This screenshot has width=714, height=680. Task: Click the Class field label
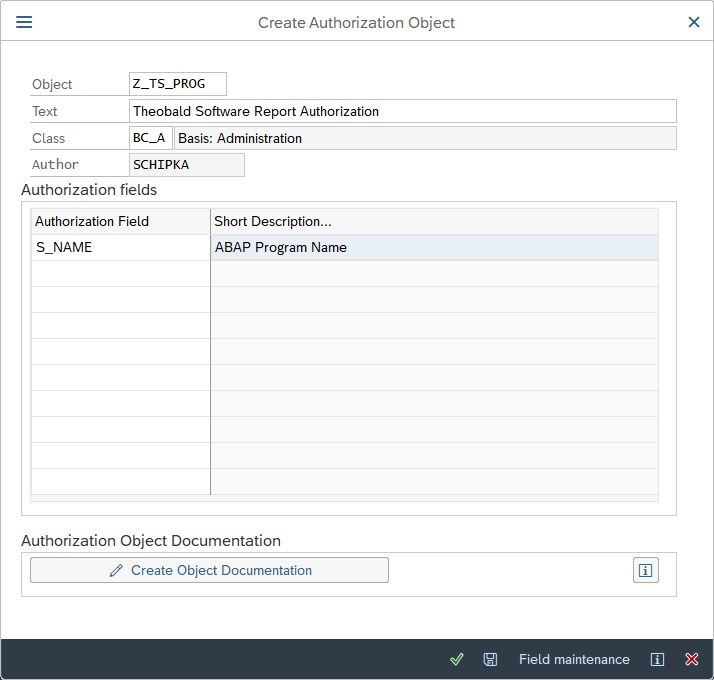pos(48,138)
